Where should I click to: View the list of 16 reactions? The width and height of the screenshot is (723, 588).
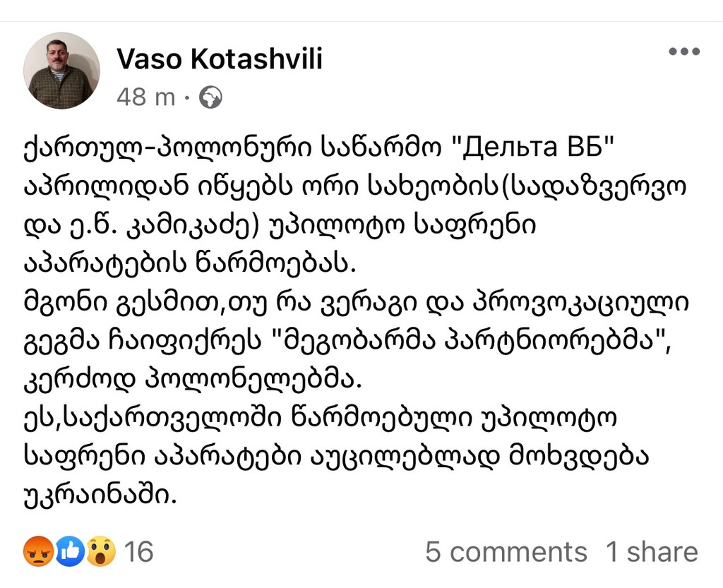138,551
